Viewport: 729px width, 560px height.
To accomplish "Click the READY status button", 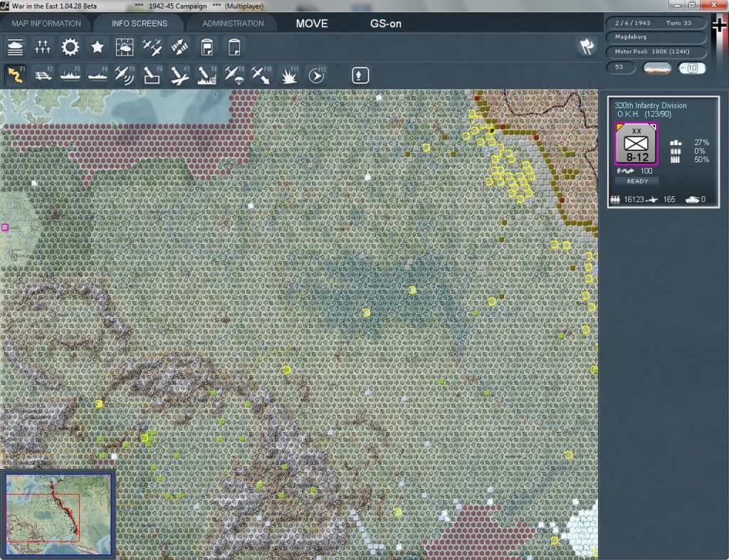I will click(x=637, y=181).
